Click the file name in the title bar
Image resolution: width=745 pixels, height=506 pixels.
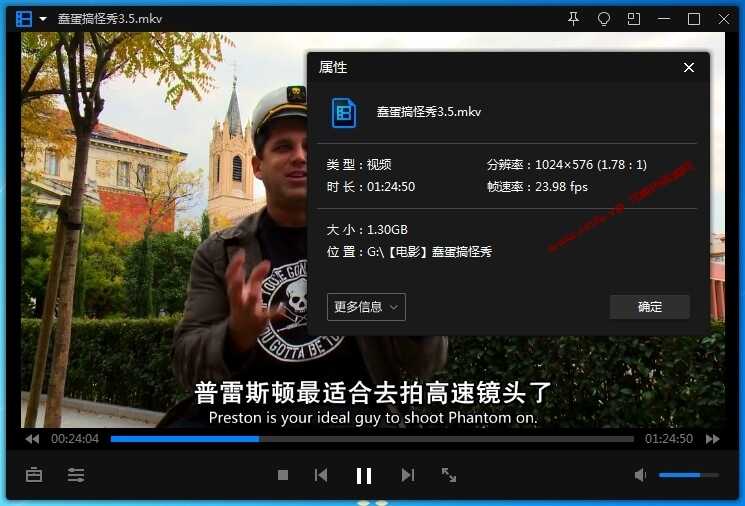110,19
